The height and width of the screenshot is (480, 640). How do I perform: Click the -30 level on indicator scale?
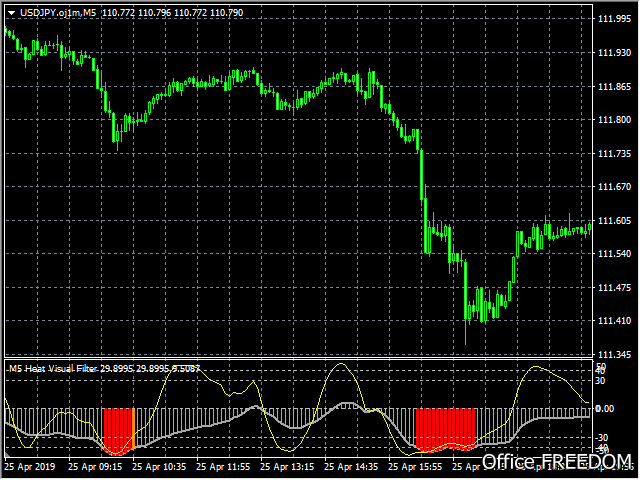point(601,438)
